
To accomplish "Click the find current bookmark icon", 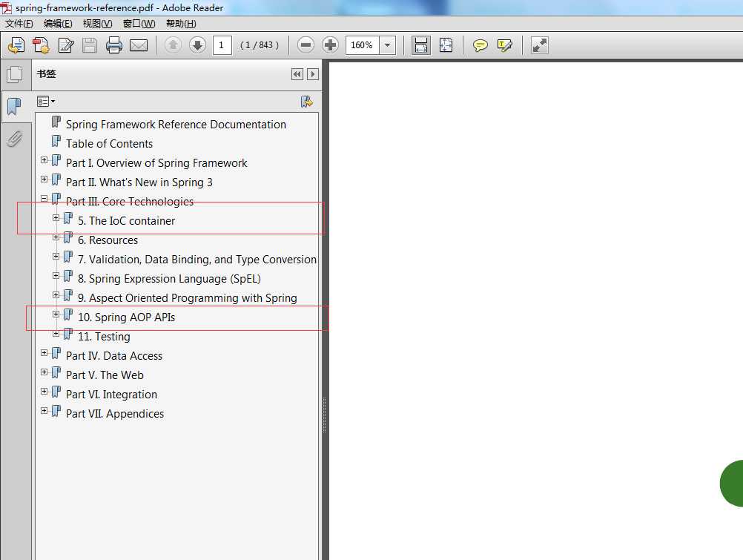I will pyautogui.click(x=307, y=102).
